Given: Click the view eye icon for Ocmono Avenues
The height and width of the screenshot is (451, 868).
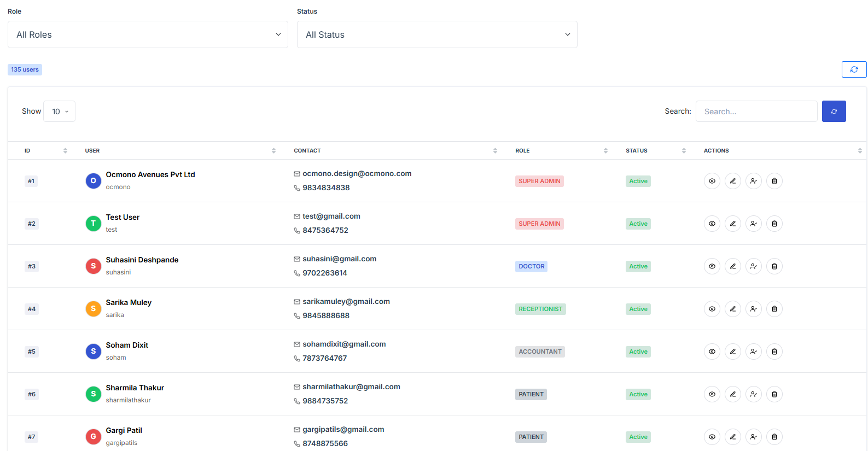Looking at the screenshot, I should (x=712, y=181).
